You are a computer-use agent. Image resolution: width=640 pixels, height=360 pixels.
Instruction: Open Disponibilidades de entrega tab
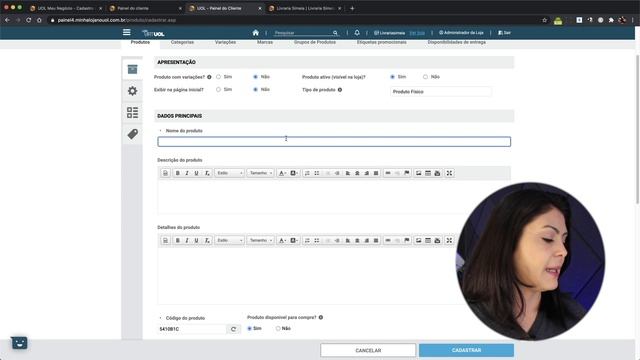456,42
